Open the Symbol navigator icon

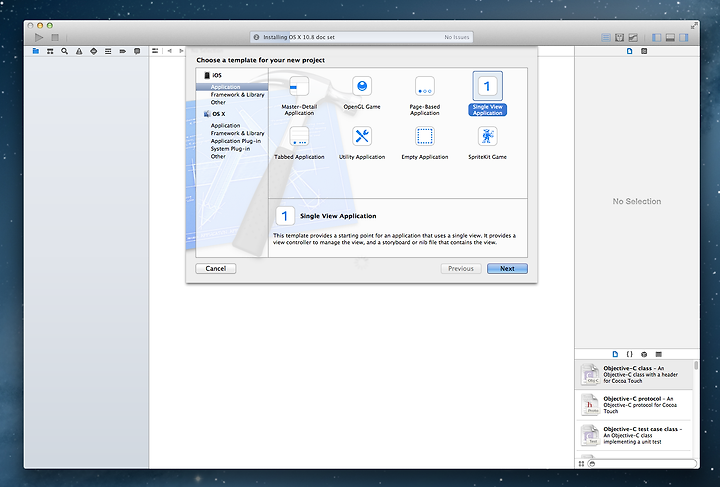click(x=50, y=51)
